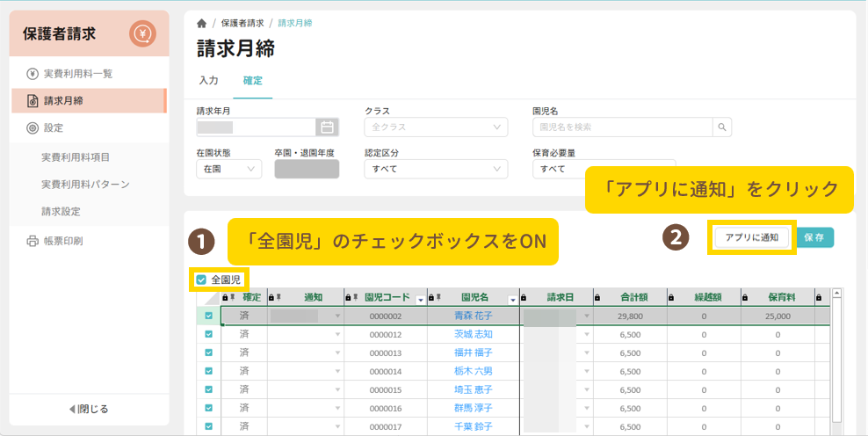Uncheck the row checkbox for 青森 花子
868x436 pixels.
(x=208, y=316)
